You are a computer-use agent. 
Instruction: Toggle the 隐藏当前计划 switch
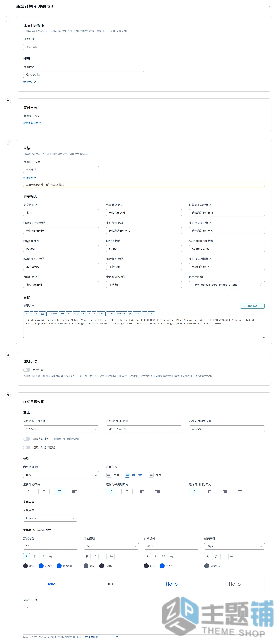click(27, 439)
